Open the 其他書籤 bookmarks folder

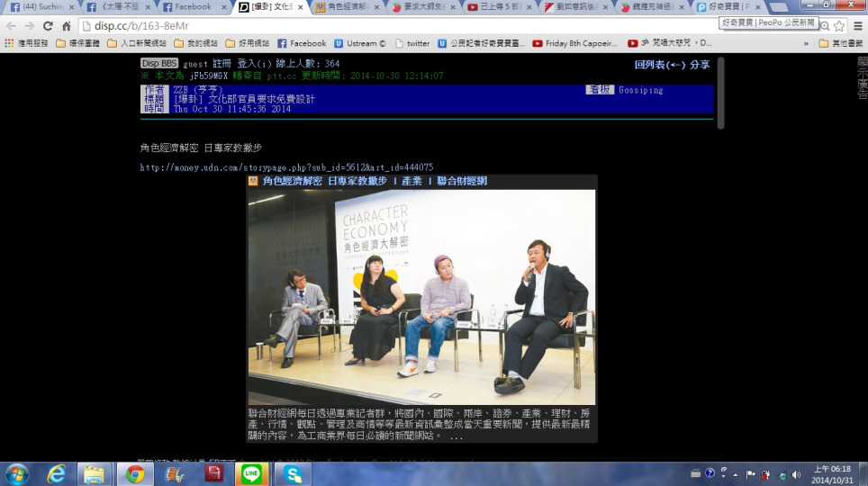point(839,43)
